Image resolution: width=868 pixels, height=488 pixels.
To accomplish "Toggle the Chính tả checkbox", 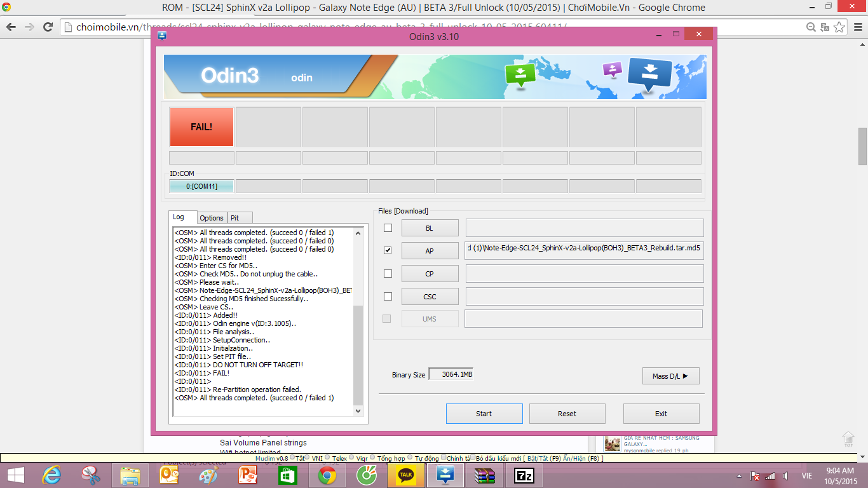I will [x=444, y=457].
